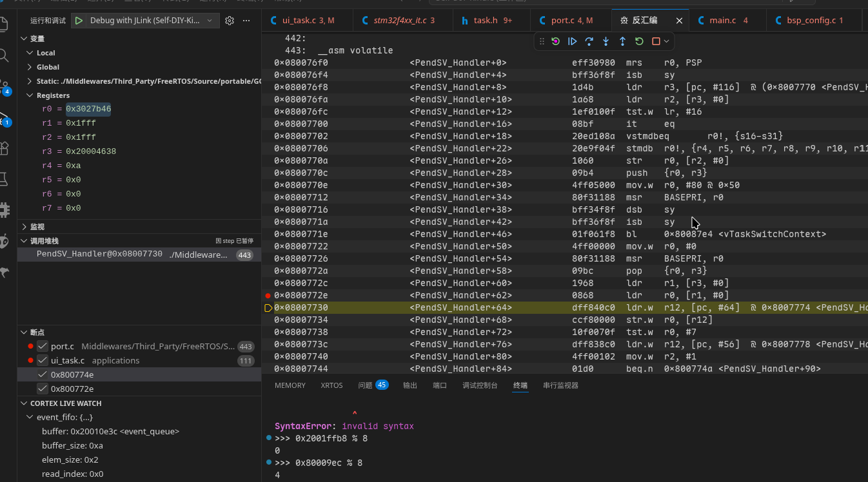Toggle breakpoint checkbox for 0x800772e

[x=43, y=389]
